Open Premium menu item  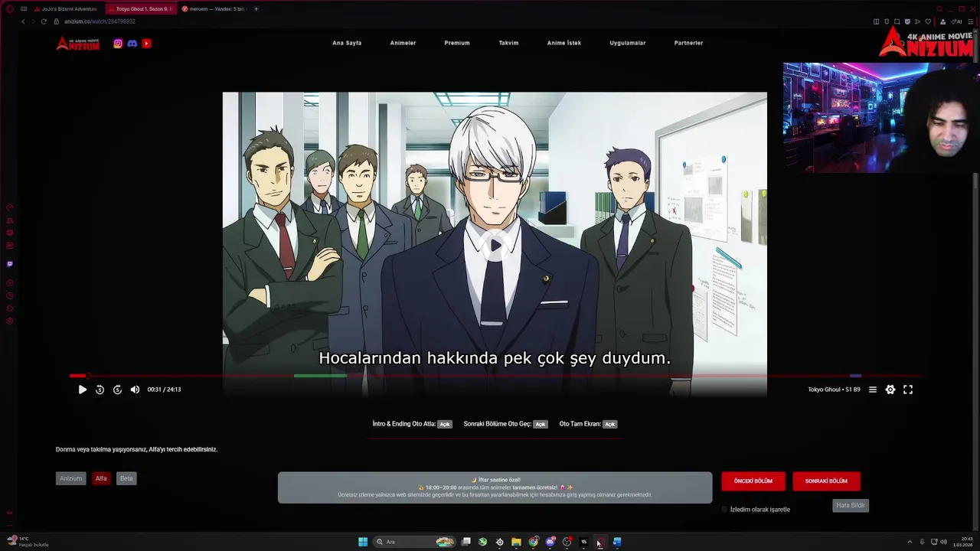[457, 43]
